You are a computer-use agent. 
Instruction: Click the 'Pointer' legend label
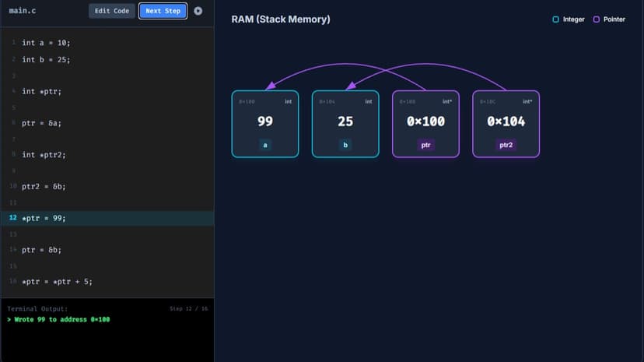614,19
